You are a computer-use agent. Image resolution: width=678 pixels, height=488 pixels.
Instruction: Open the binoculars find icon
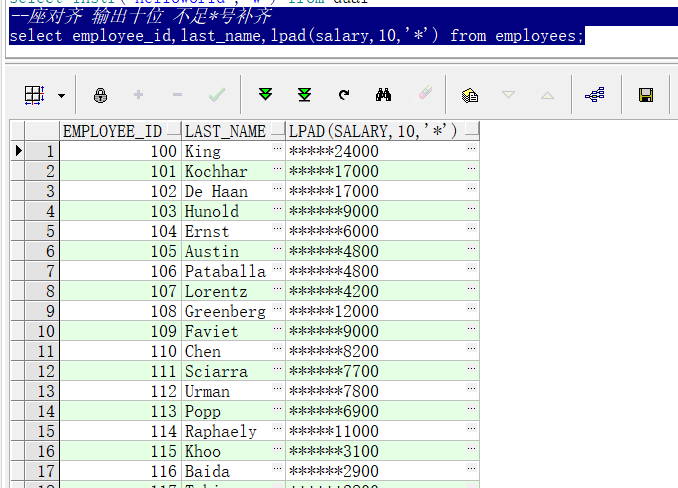[383, 94]
